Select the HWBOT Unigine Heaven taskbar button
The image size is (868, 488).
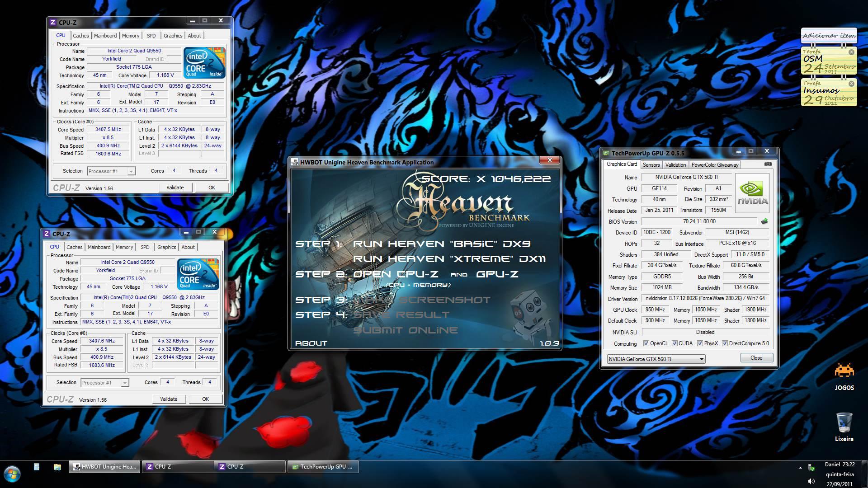(105, 467)
